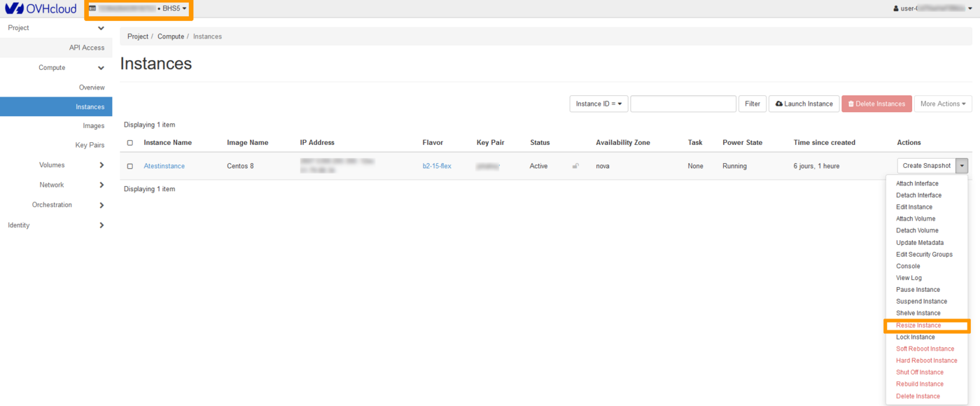Click the OVHcloud logo

tap(42, 8)
